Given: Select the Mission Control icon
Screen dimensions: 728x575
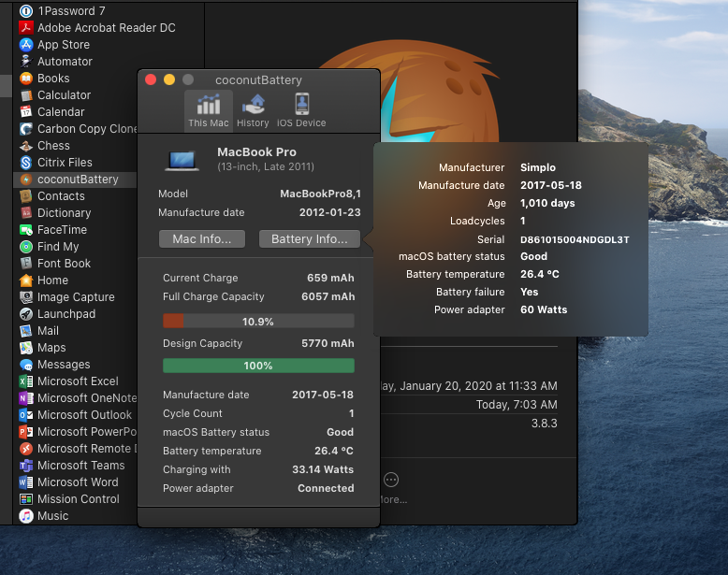Looking at the screenshot, I should point(26,499).
